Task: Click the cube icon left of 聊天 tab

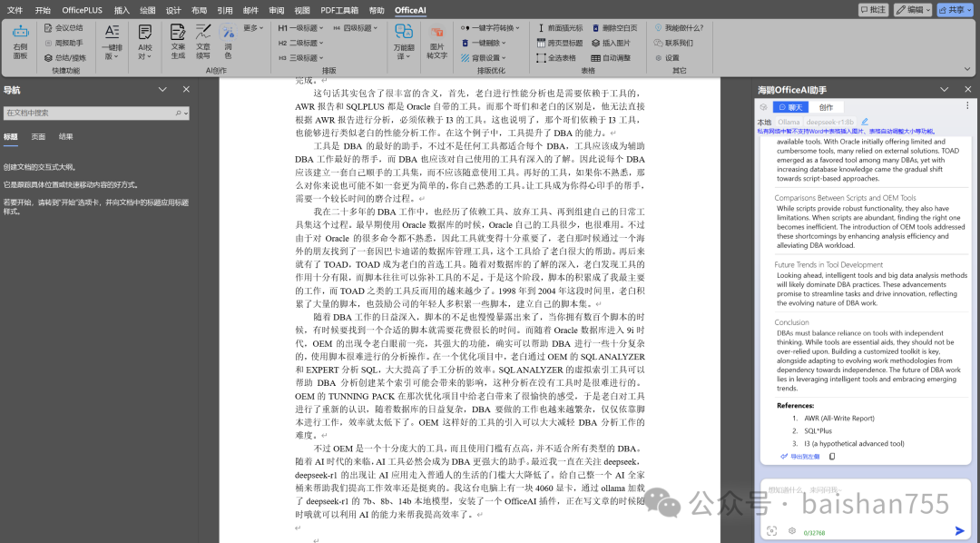Action: tap(764, 107)
